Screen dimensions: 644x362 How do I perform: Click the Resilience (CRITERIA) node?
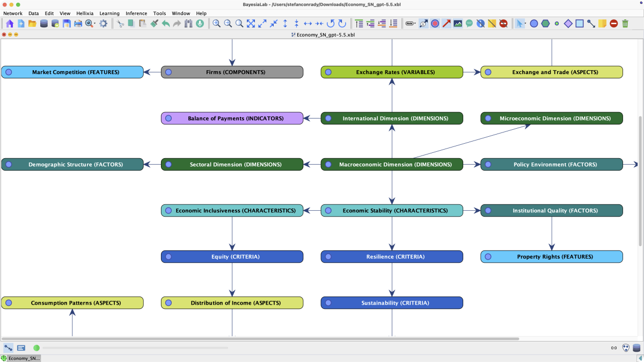pos(392,257)
